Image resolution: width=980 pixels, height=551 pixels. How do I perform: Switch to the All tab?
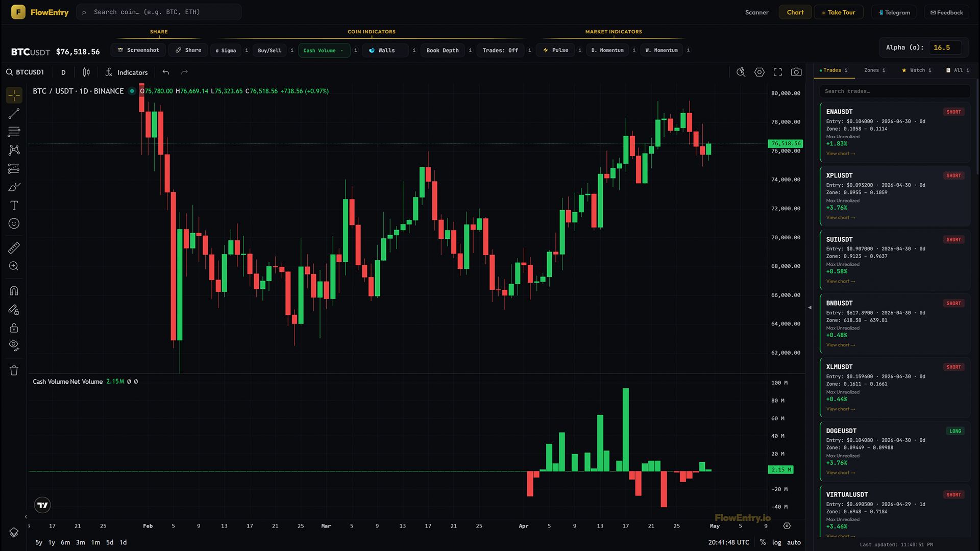click(x=958, y=70)
